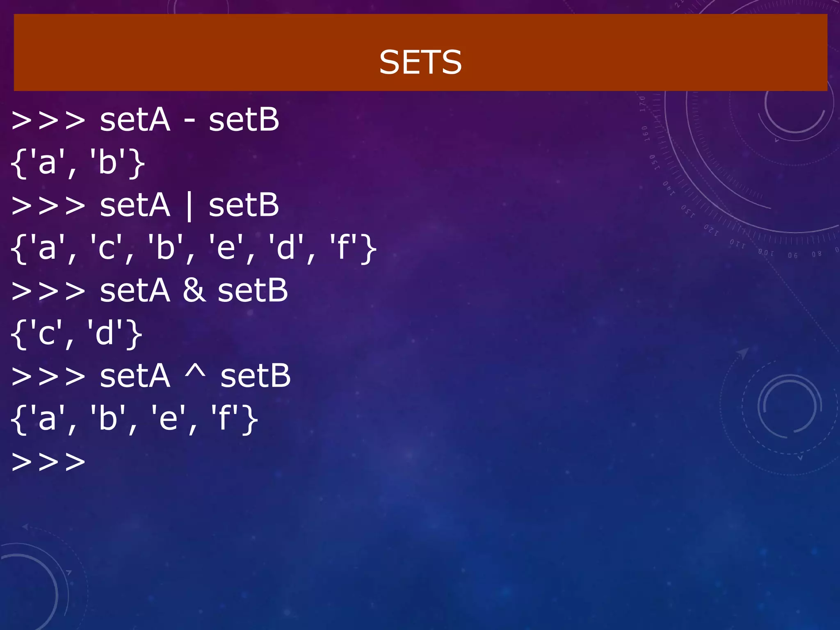Click the setA ^ setB command line

151,376
